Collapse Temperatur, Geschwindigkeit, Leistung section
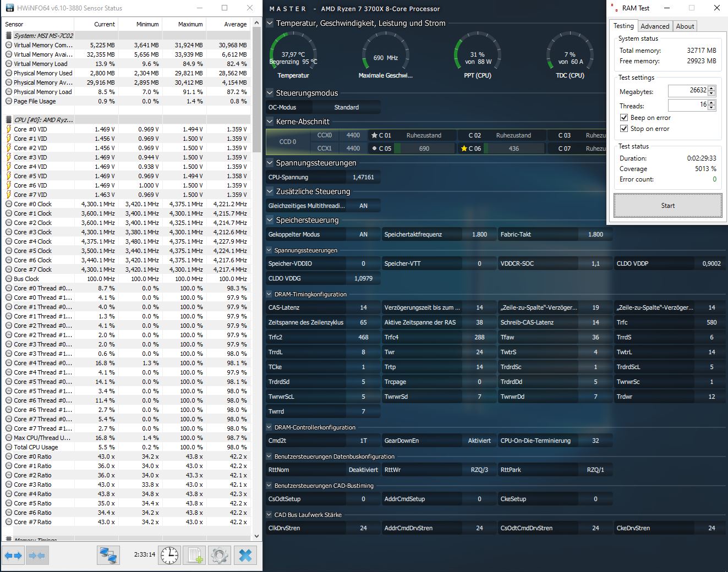The width and height of the screenshot is (728, 572). [270, 23]
